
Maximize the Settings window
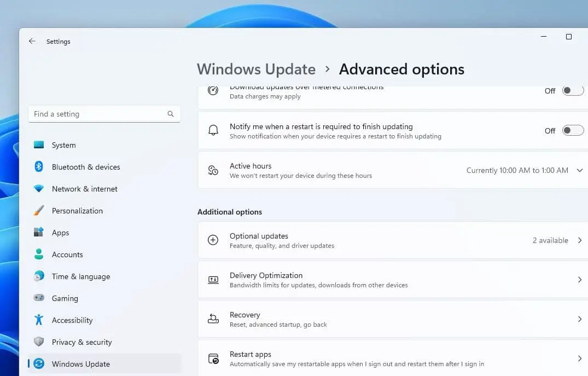(569, 37)
